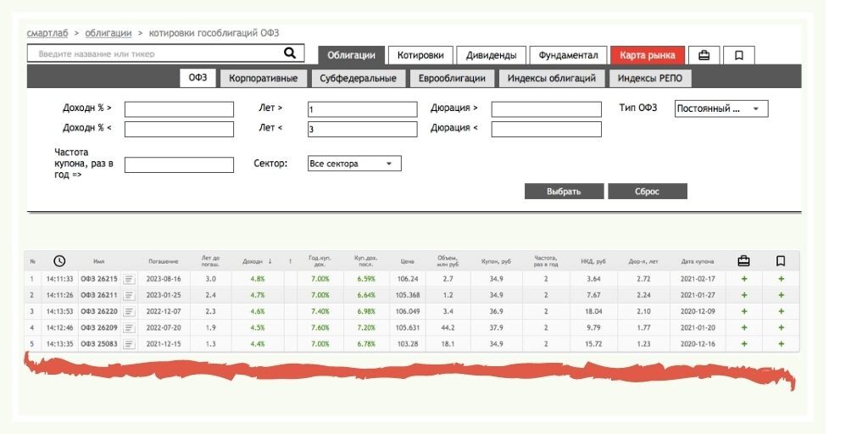868x434 pixels.
Task: Click the volume cell 44.2
Action: pyautogui.click(x=448, y=328)
